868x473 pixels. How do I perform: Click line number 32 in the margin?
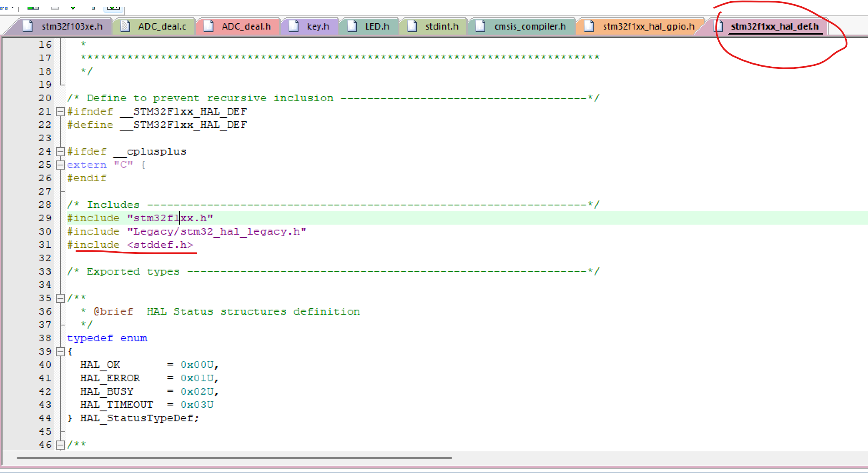(x=45, y=258)
